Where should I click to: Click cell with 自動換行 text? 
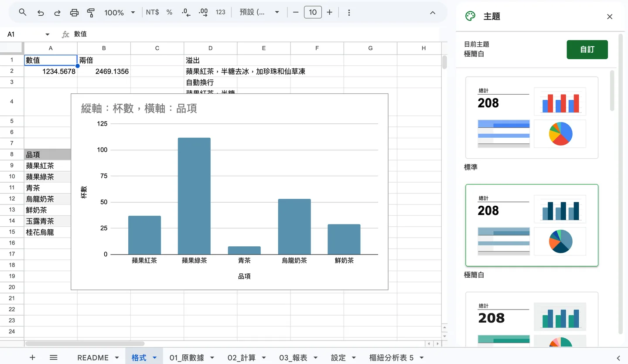coord(211,82)
